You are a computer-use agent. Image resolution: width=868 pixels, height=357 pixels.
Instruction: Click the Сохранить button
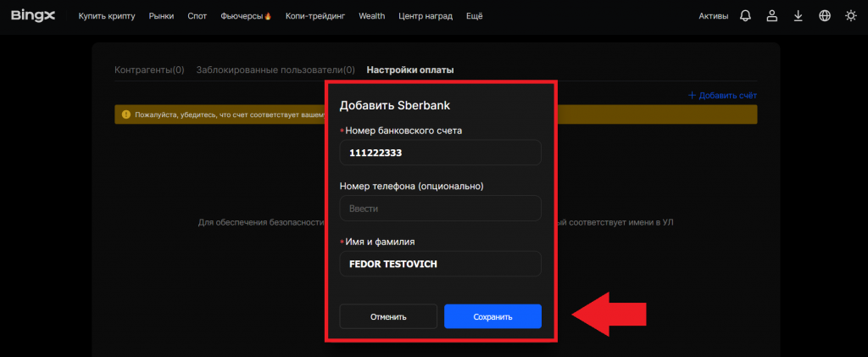click(x=492, y=316)
